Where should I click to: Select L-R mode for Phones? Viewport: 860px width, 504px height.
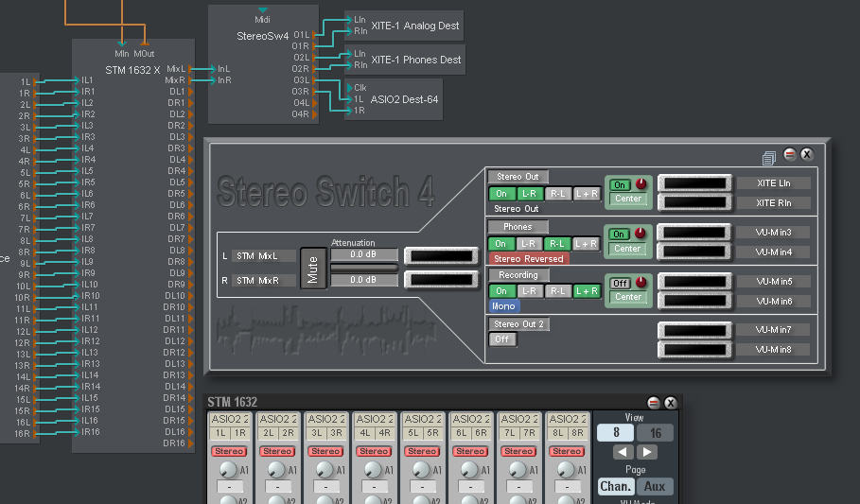528,244
